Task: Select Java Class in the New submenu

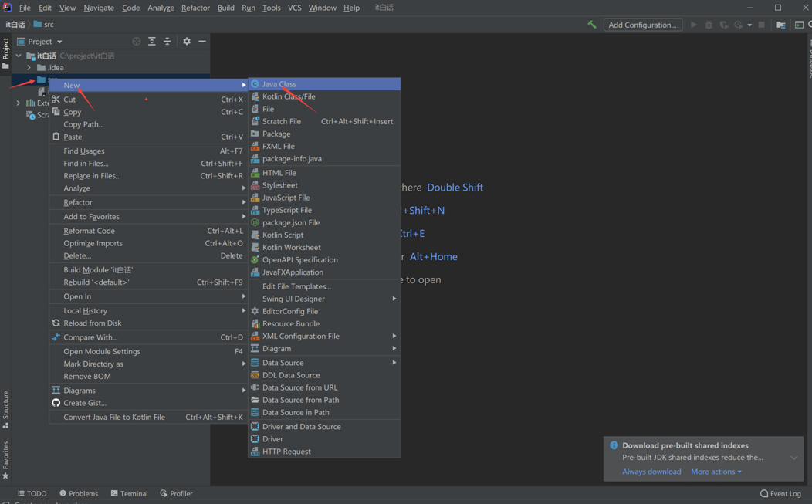Action: (325, 84)
